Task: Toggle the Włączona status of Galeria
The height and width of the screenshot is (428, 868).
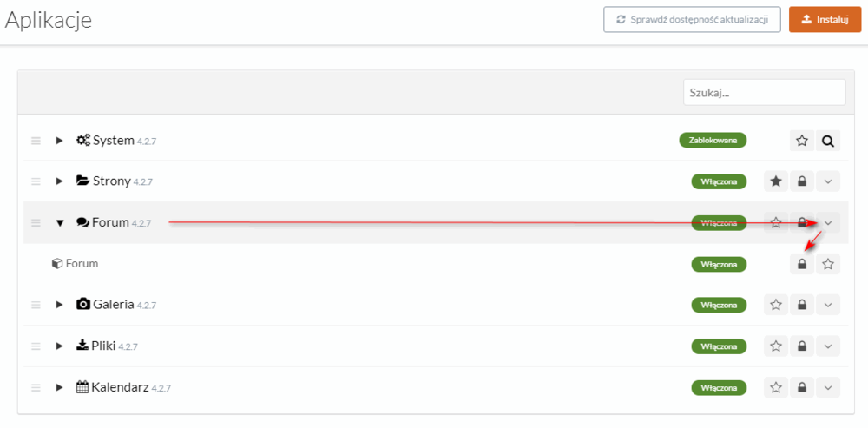Action: click(x=719, y=305)
